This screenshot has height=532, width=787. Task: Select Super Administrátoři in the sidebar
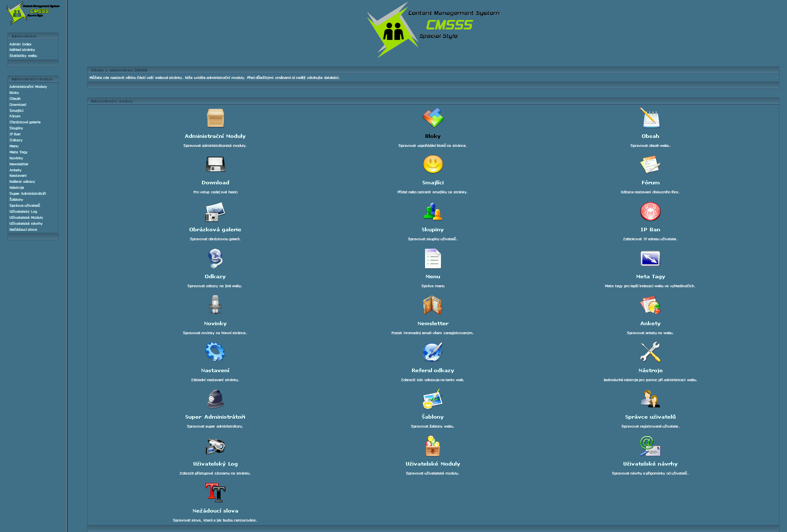coord(28,194)
